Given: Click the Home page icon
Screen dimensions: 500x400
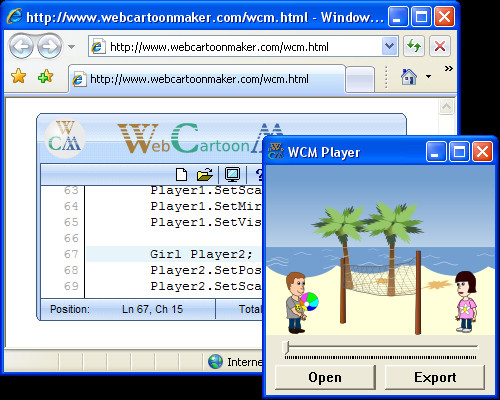Looking at the screenshot, I should (x=409, y=76).
